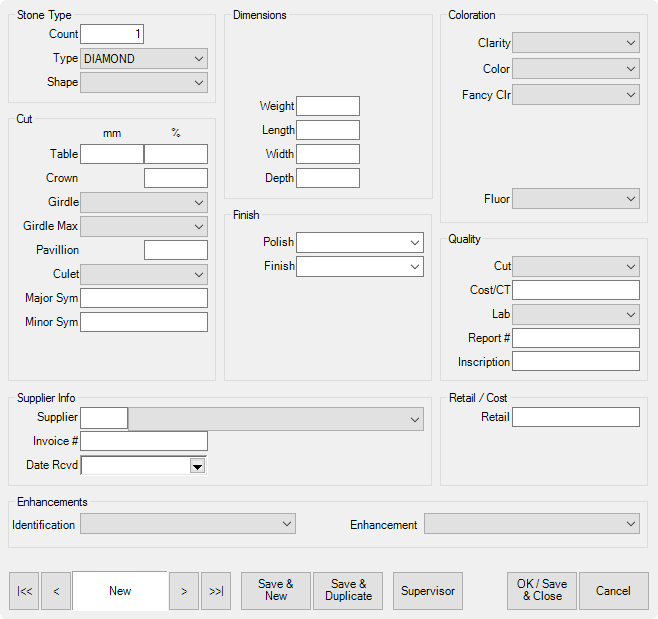The height and width of the screenshot is (619, 658).
Task: Expand the Girdle Max dropdown
Action: coord(197,227)
